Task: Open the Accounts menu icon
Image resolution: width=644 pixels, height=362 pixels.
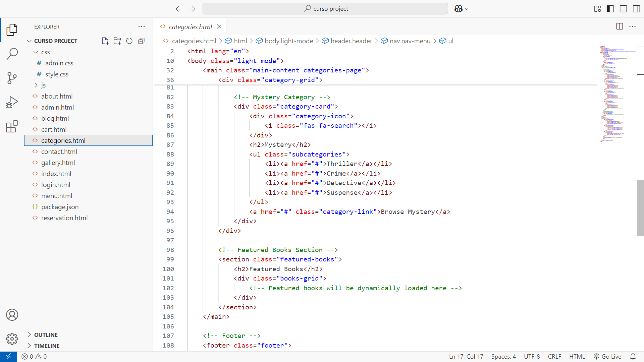Action: coord(12,315)
